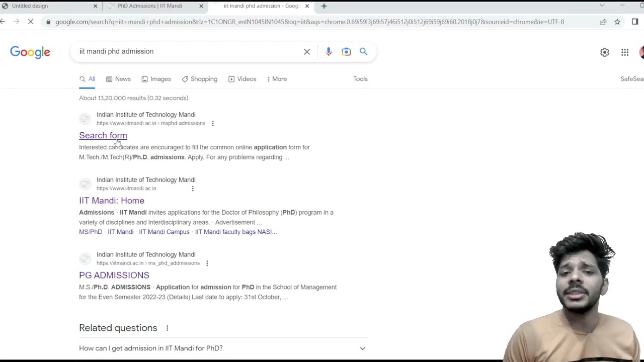Close the PhD Admissions IIT Mandi tab
This screenshot has height=362, width=644.
(201, 6)
